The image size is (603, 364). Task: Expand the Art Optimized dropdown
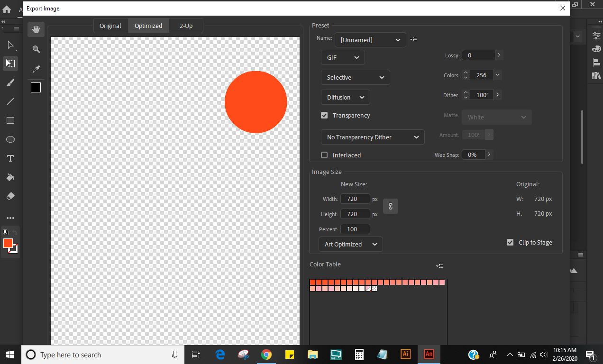pos(350,244)
